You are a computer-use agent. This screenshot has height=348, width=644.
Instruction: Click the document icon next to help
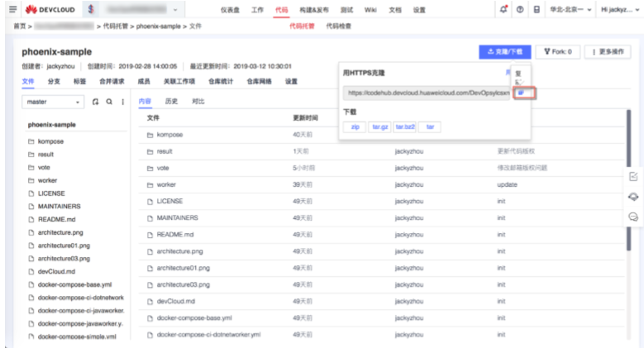point(537,9)
